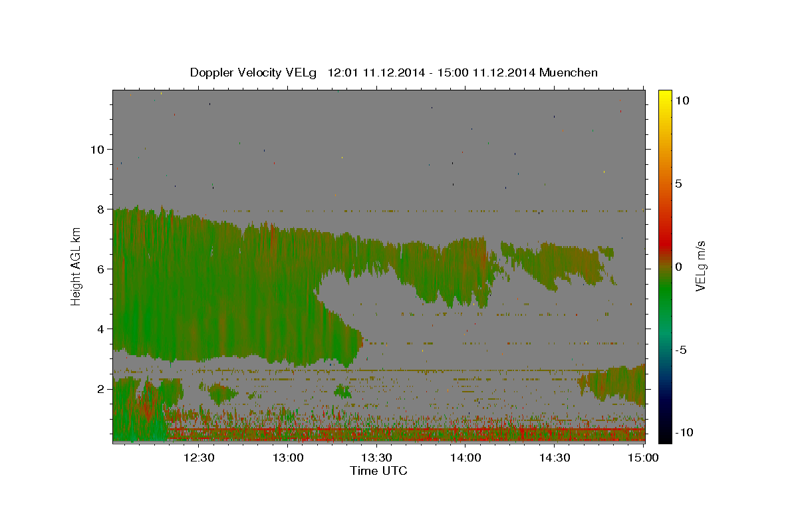Click the height tick label 8

pos(101,209)
